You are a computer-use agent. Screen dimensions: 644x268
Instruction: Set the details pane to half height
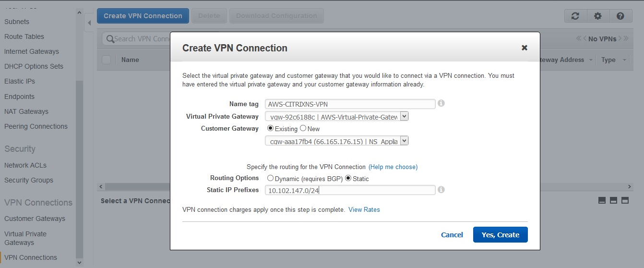click(613, 201)
